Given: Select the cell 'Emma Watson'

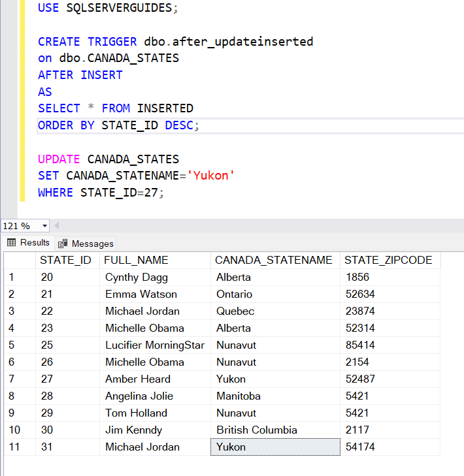Looking at the screenshot, I should coord(155,294).
